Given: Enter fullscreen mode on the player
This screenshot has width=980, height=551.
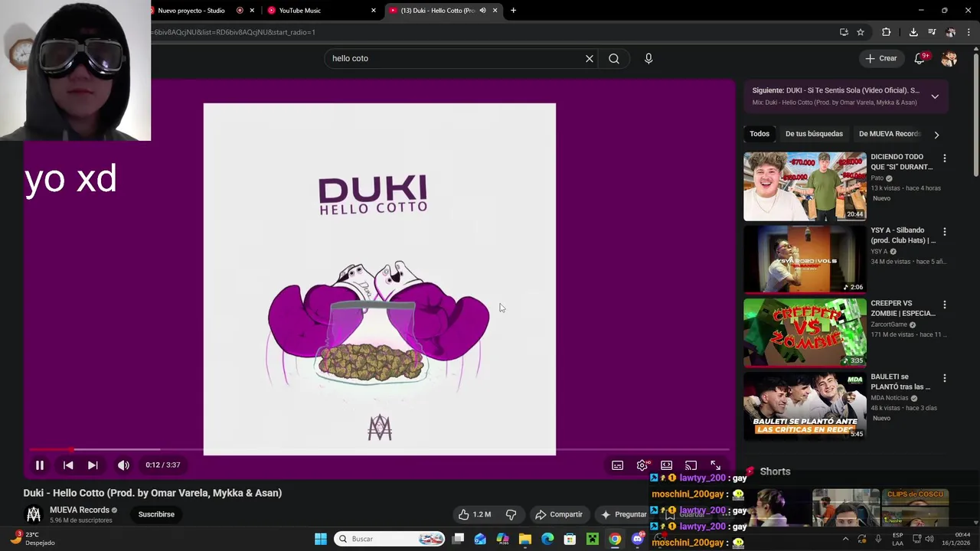Looking at the screenshot, I should (715, 465).
